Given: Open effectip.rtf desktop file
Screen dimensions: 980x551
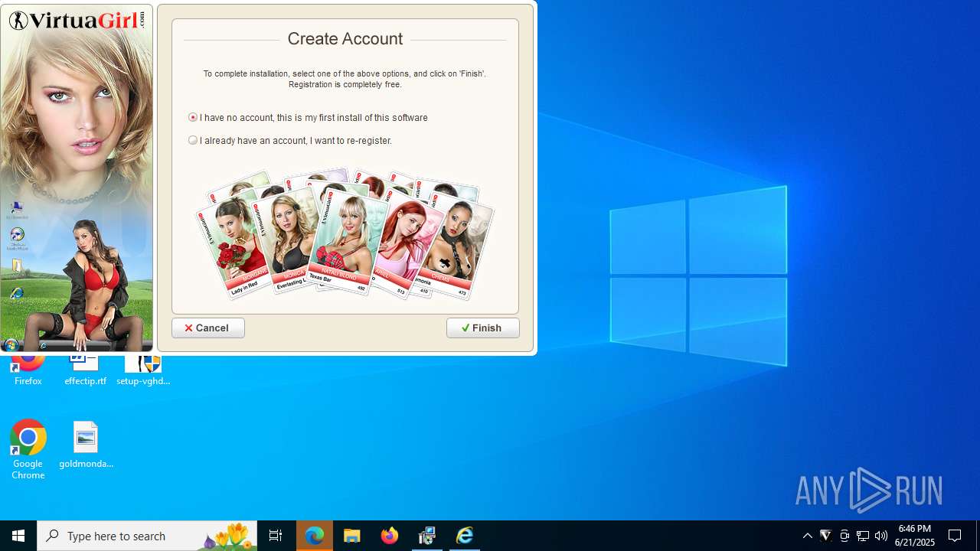Looking at the screenshot, I should click(x=85, y=370).
